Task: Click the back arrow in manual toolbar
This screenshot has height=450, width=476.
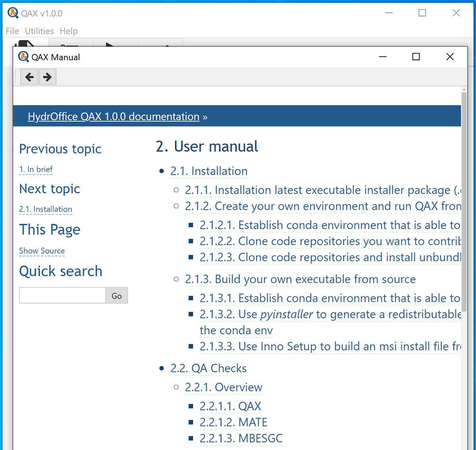Action: pos(29,77)
